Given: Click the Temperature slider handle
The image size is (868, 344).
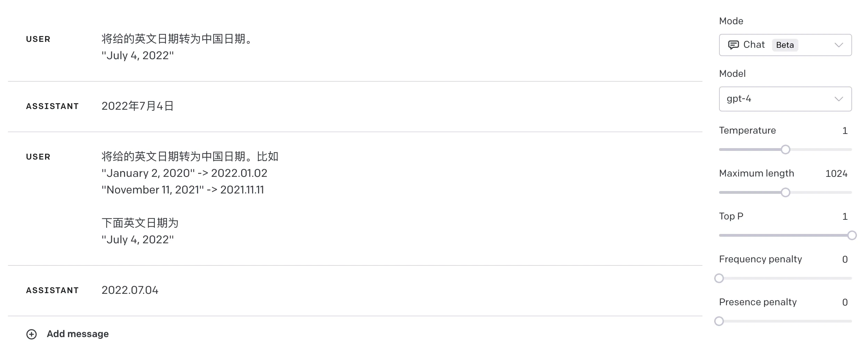Looking at the screenshot, I should [x=786, y=150].
